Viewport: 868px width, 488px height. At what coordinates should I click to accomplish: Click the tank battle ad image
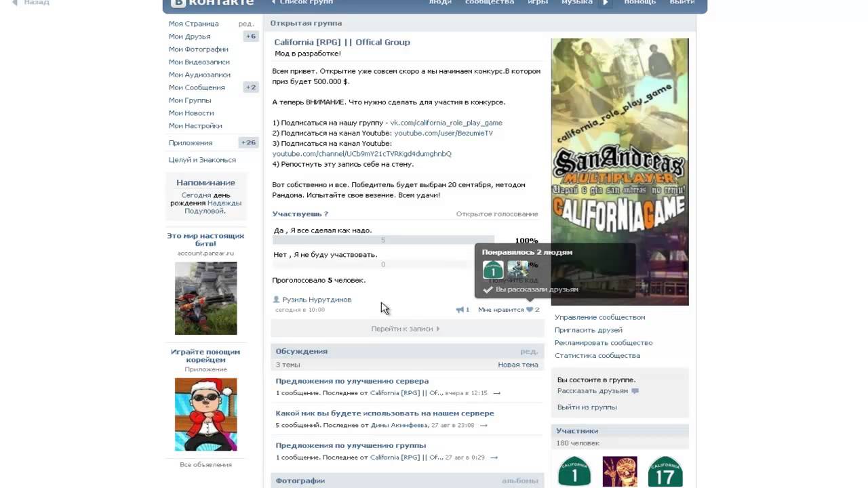coord(206,298)
